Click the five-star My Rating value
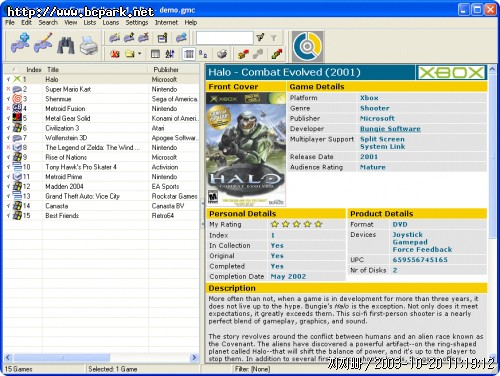The height and width of the screenshot is (376, 500). [296, 224]
